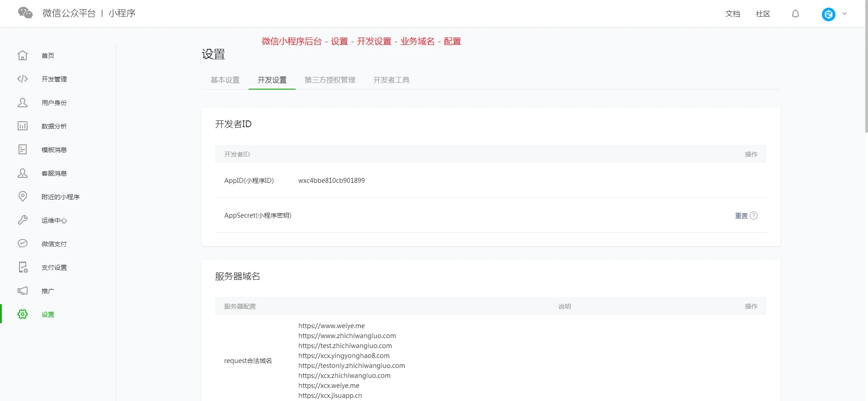Click the 支付设置 document-gear icon
868x401 pixels.
pyautogui.click(x=23, y=267)
